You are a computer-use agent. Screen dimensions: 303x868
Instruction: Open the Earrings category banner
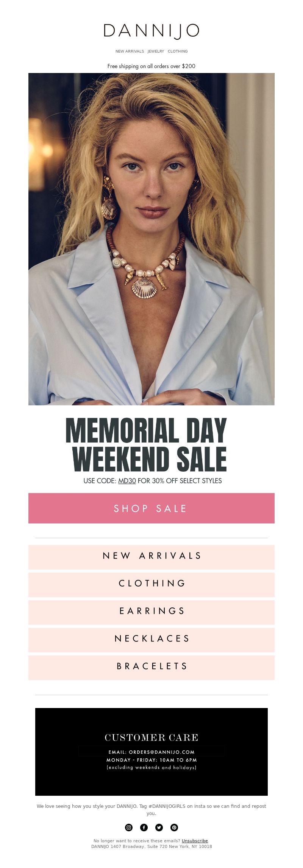[x=151, y=612]
